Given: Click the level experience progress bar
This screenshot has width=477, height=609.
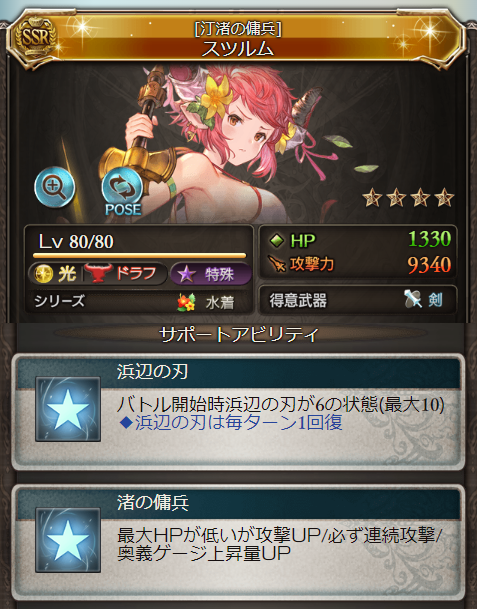Looking at the screenshot, I should (139, 256).
